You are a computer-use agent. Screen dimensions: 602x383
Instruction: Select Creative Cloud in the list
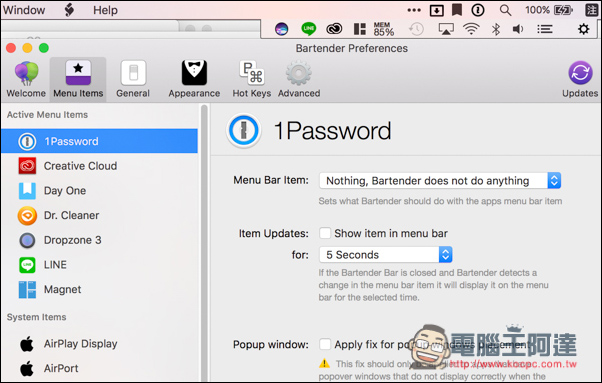(99, 166)
